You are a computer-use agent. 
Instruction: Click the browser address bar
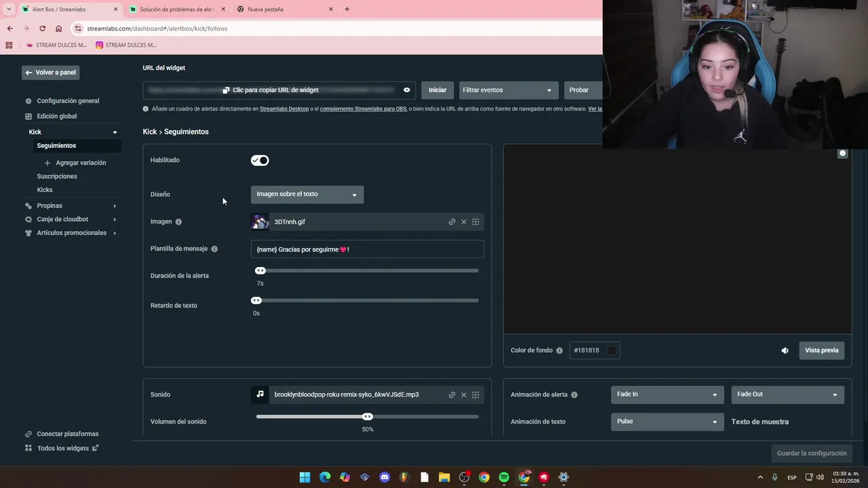(337, 28)
